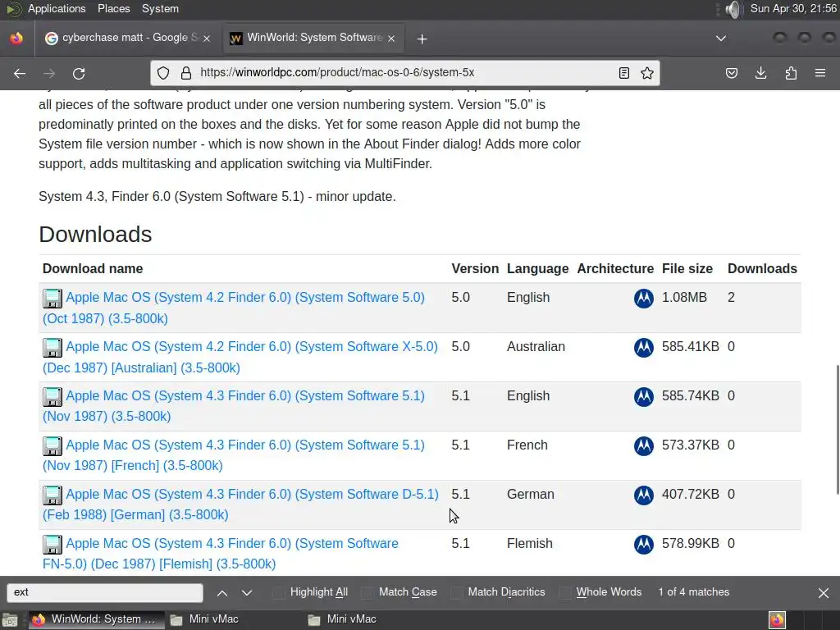Image resolution: width=840 pixels, height=630 pixels.
Task: Open System Software 5.1 French download link
Action: tap(234, 455)
